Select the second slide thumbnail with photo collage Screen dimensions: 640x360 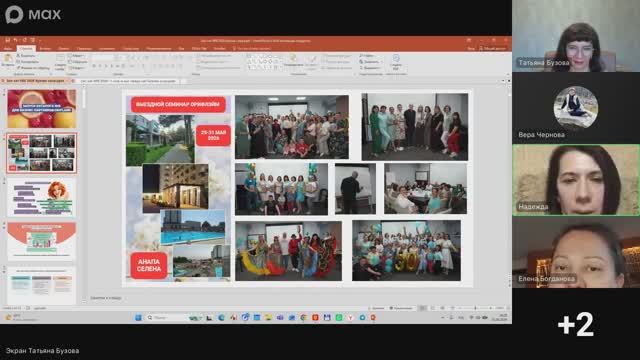coord(42,153)
